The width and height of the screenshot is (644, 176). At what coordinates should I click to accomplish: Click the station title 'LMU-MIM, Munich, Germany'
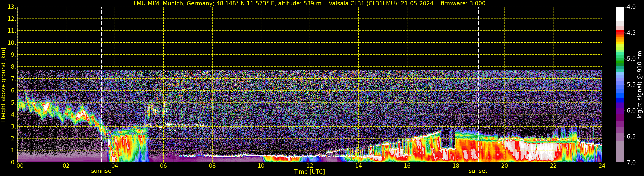(173, 3)
